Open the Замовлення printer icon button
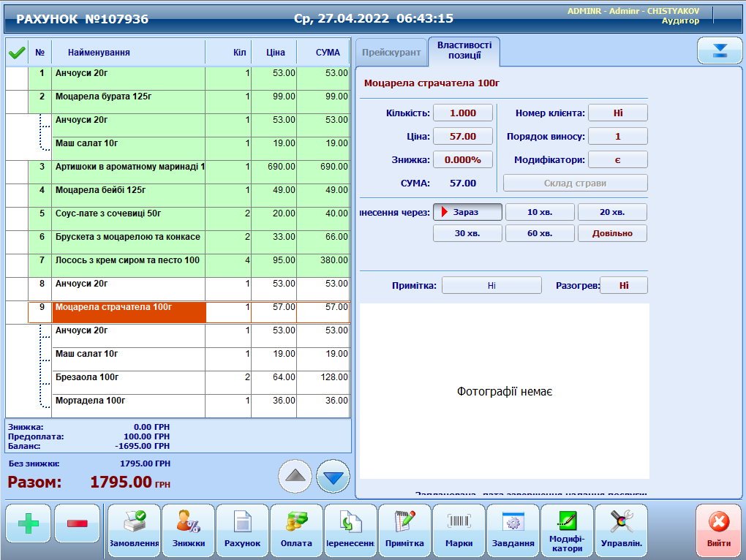 click(x=134, y=530)
